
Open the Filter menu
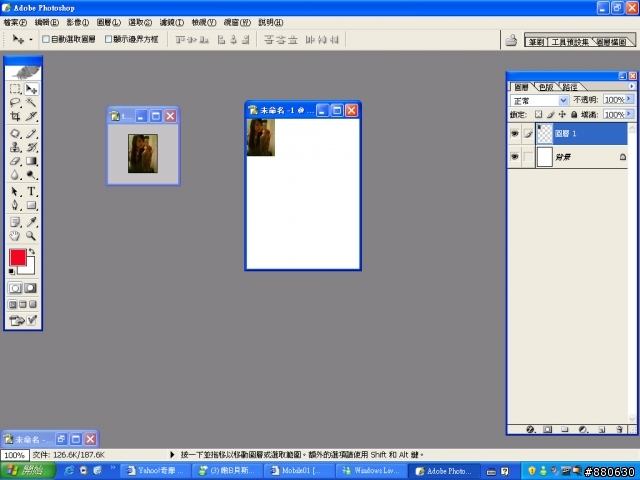coord(171,22)
